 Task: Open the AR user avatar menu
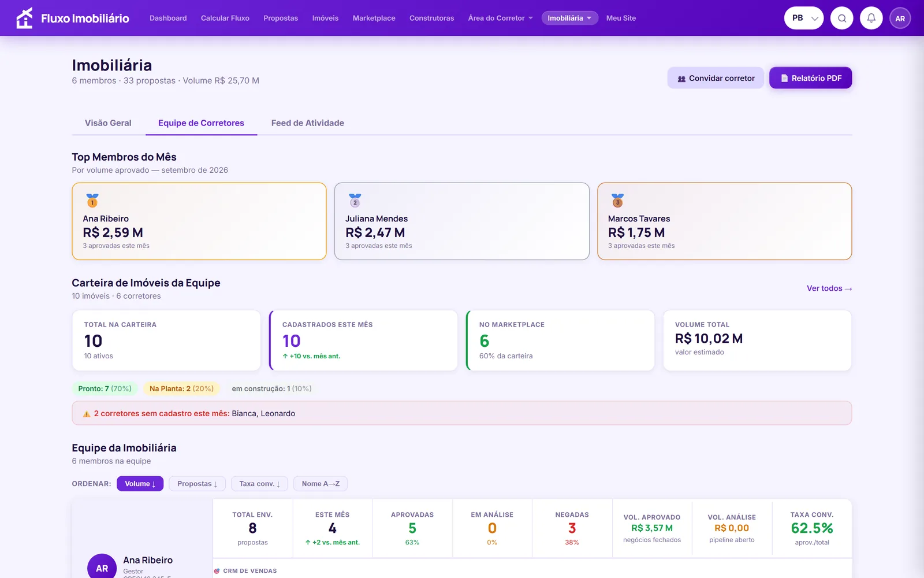point(900,18)
